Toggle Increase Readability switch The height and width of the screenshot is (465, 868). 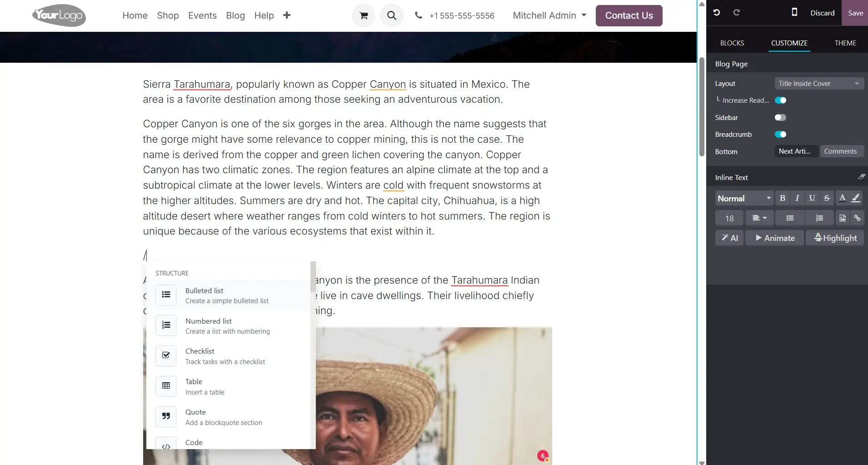[x=781, y=100]
